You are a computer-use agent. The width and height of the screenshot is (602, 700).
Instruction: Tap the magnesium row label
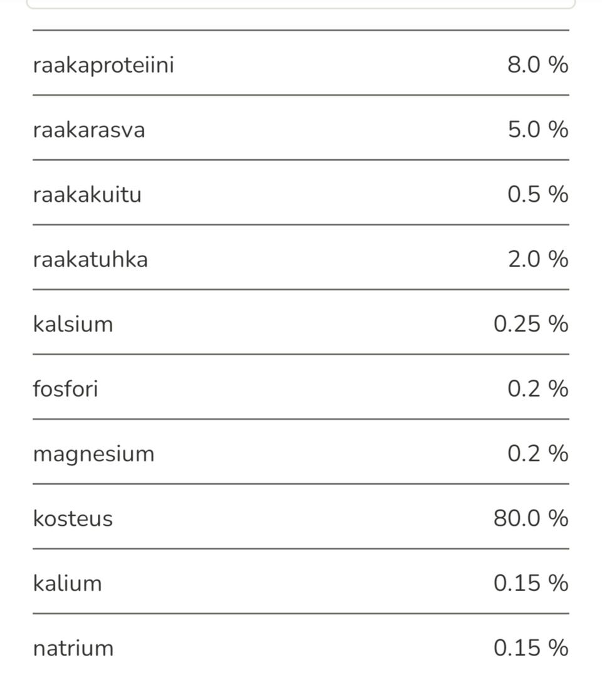93,454
